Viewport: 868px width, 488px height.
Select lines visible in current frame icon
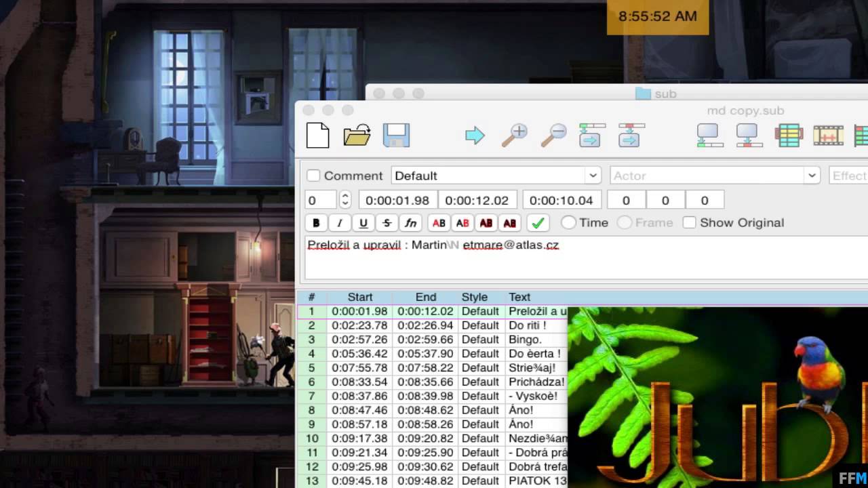pos(789,136)
